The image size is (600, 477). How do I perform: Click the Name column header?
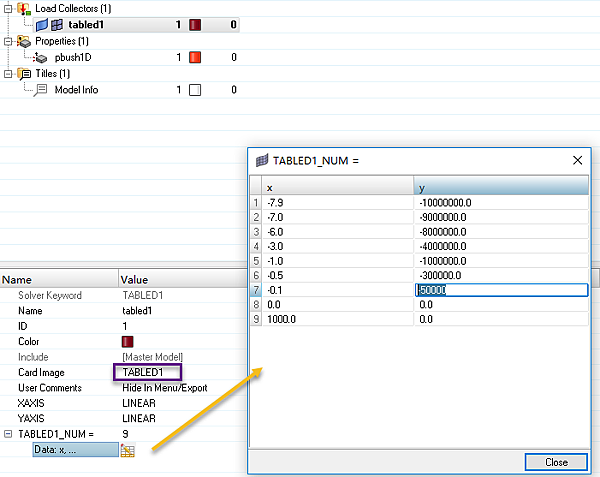[59, 279]
